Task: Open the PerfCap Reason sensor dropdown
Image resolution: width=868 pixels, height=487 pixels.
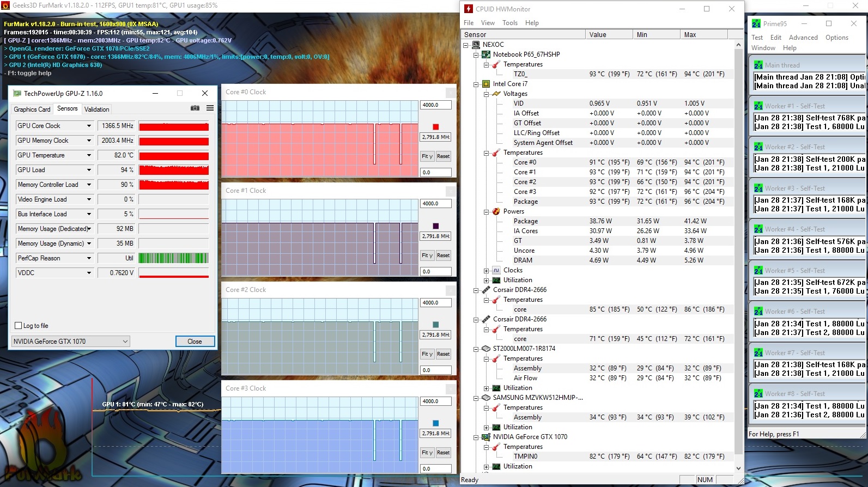Action: [x=89, y=258]
